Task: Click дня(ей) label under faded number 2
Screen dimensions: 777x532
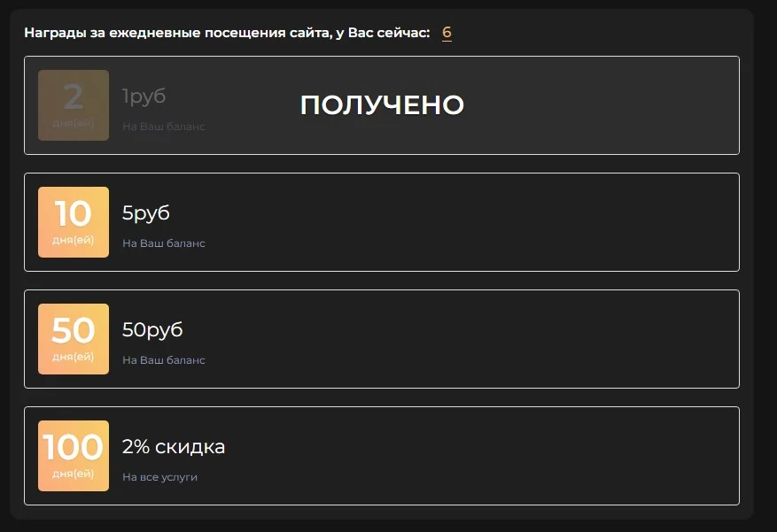Action: [74, 123]
